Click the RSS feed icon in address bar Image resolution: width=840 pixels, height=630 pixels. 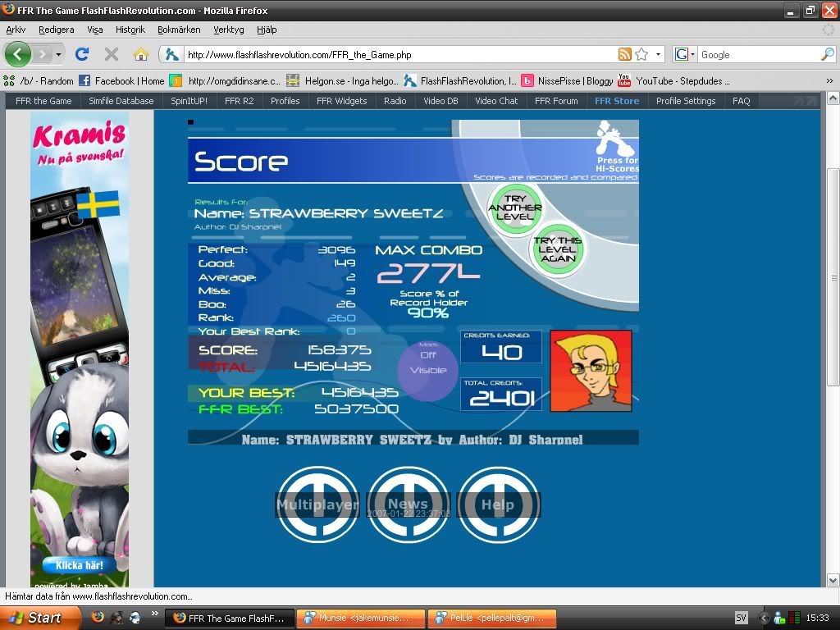(x=625, y=55)
